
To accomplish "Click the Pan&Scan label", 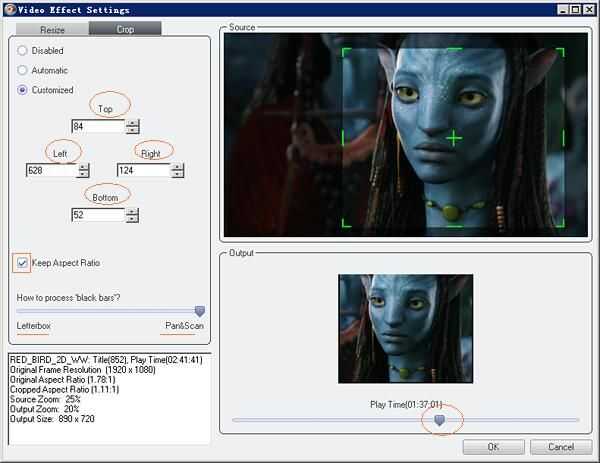I will [x=184, y=326].
